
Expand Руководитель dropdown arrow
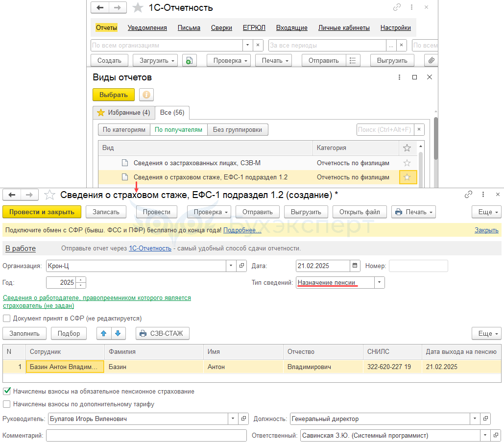233,419
